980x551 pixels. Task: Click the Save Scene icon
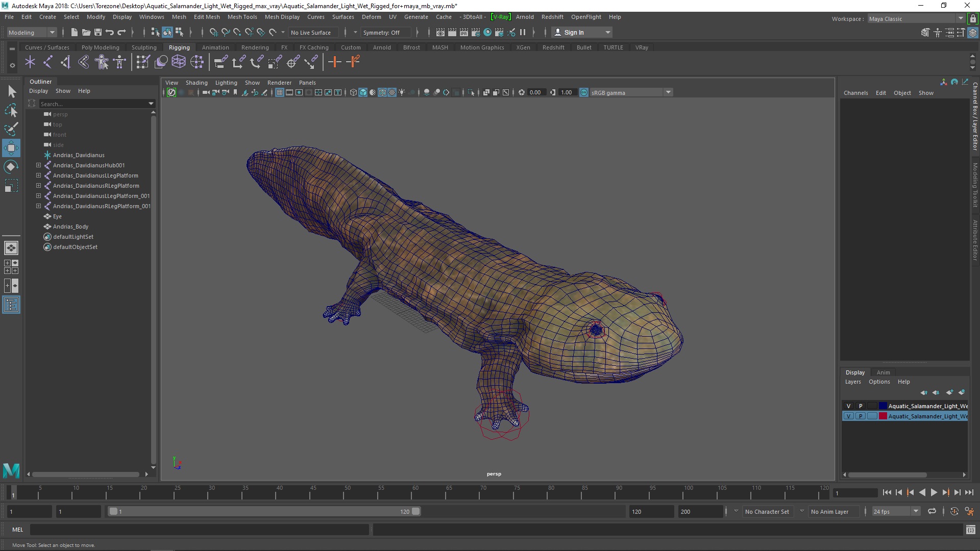[x=98, y=32]
